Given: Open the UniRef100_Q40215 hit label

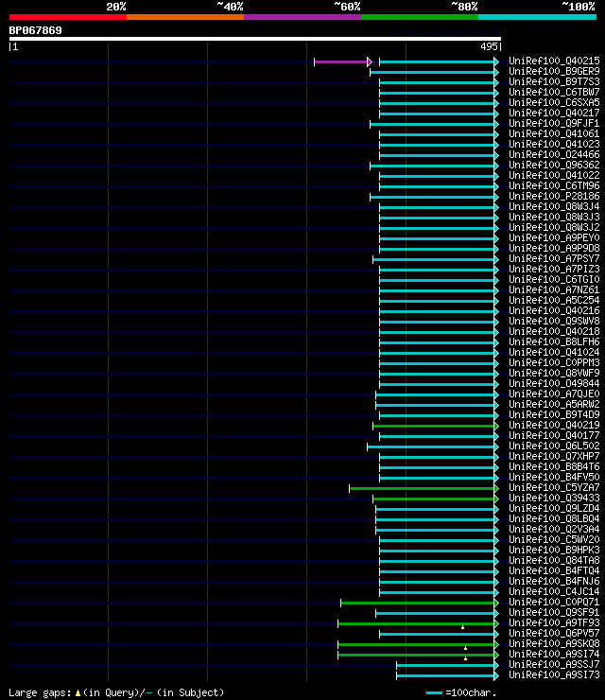Looking at the screenshot, I should click(x=554, y=61).
